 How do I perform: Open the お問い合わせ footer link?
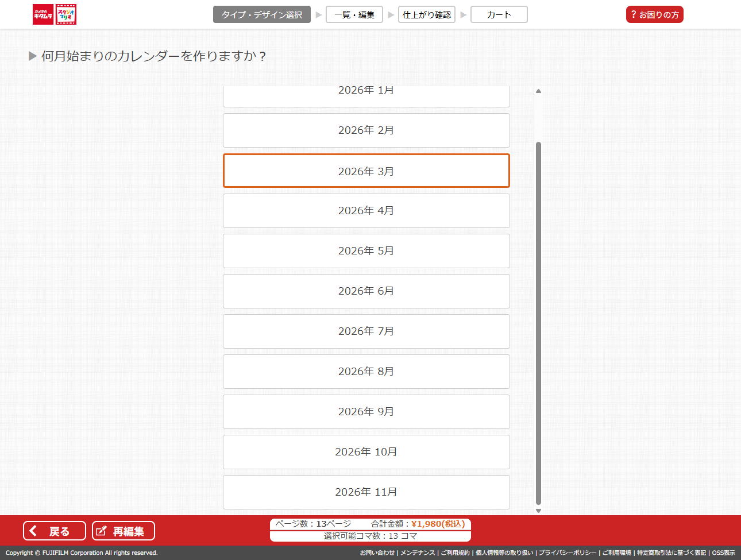[x=377, y=553]
